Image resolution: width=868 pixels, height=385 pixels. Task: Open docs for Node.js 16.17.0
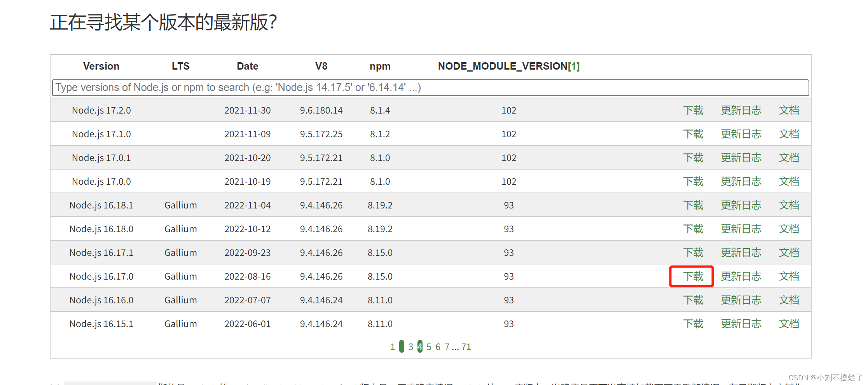789,276
